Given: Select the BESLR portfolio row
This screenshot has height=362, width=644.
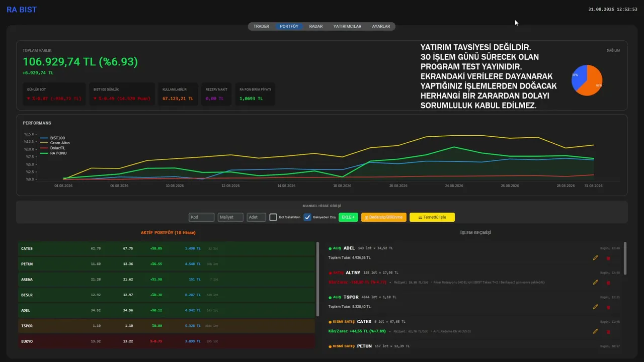Looking at the screenshot, I should pos(167,295).
